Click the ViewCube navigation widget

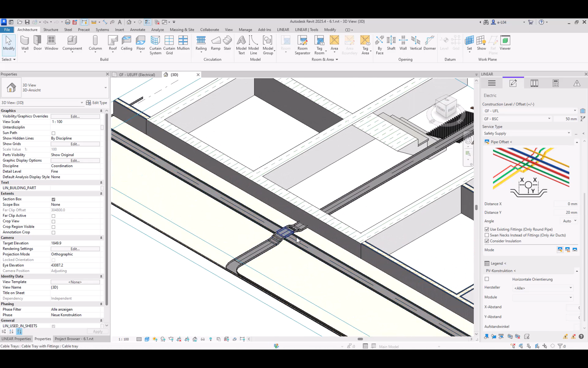[446, 107]
